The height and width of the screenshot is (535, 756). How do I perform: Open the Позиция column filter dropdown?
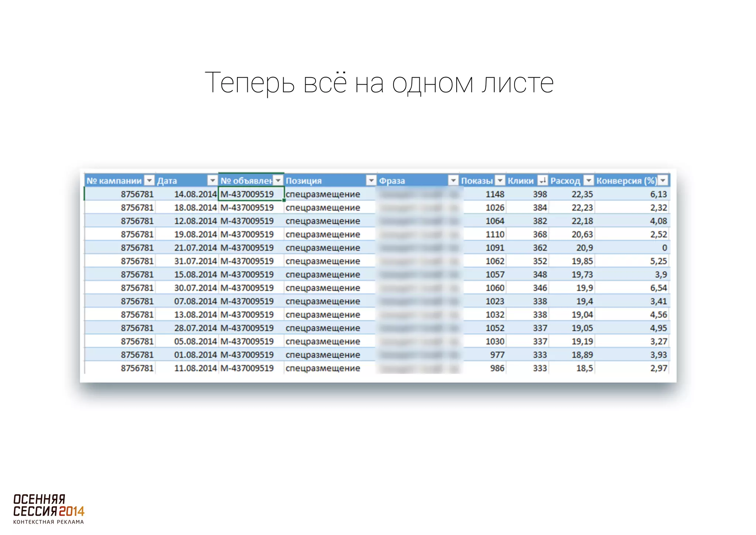coord(371,180)
